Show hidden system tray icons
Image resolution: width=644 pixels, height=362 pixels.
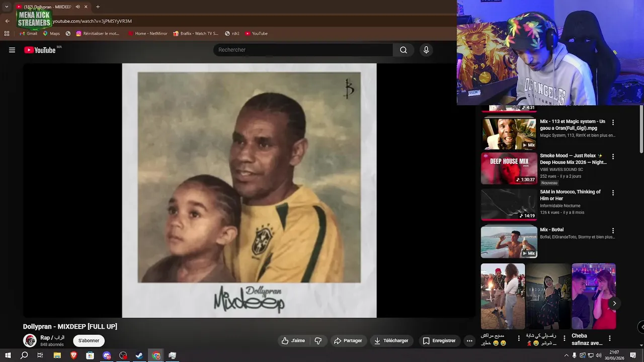point(567,355)
